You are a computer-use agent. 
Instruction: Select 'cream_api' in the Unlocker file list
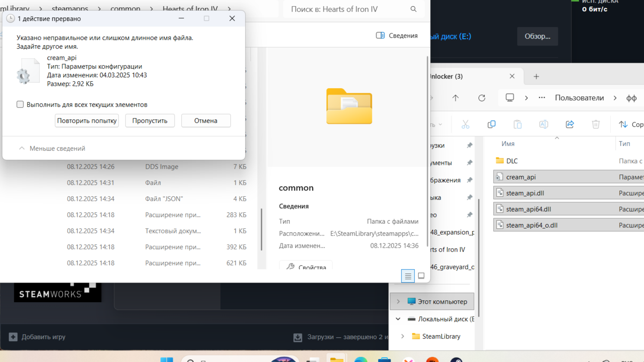[568, 177]
